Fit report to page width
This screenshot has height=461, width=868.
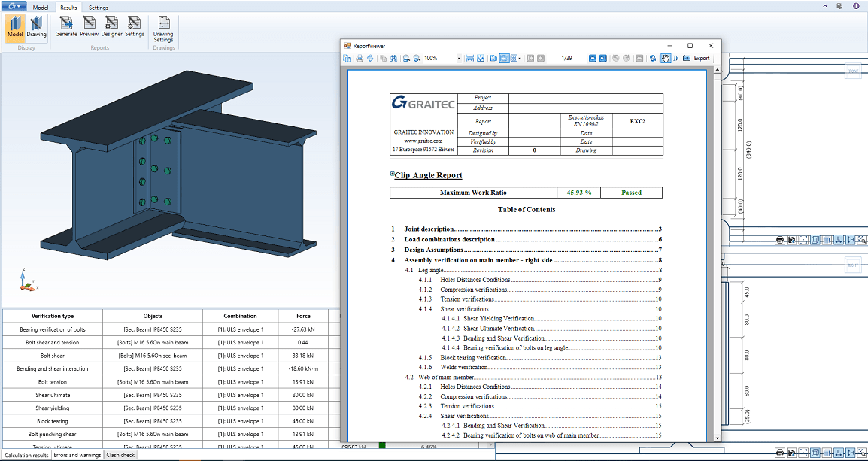coord(470,58)
